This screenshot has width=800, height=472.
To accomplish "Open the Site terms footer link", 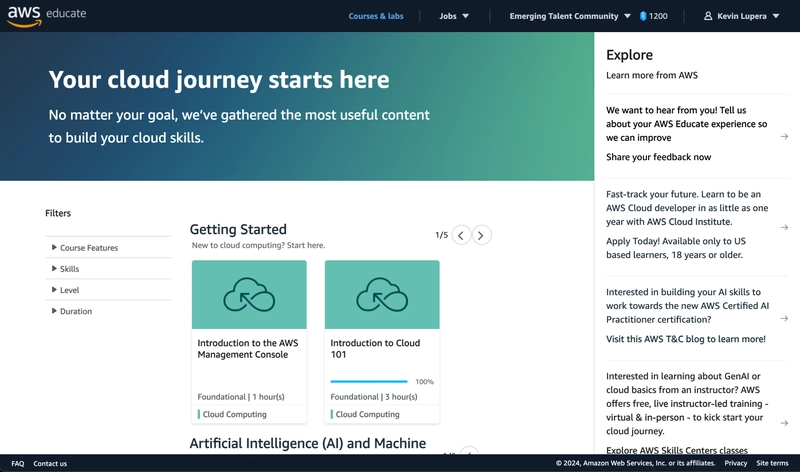I will 772,463.
